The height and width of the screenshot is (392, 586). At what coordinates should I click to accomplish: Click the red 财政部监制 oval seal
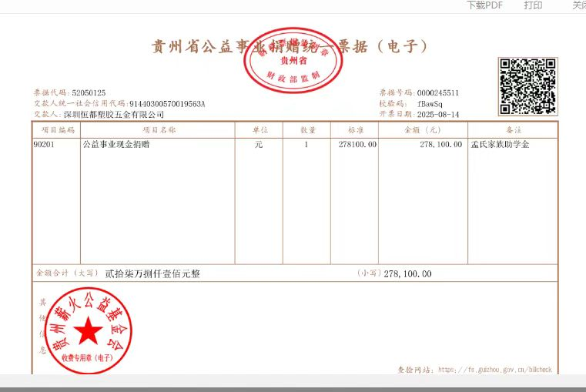coord(291,59)
